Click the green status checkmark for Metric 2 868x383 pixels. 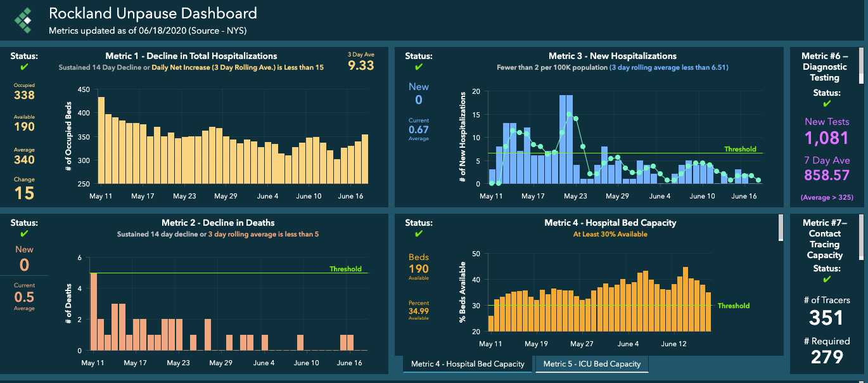(x=24, y=234)
